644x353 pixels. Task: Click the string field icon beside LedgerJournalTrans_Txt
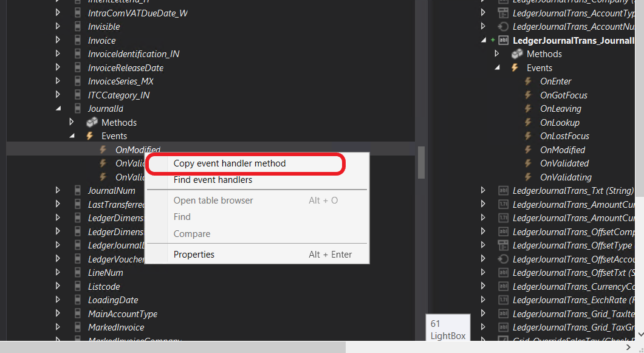coord(502,190)
